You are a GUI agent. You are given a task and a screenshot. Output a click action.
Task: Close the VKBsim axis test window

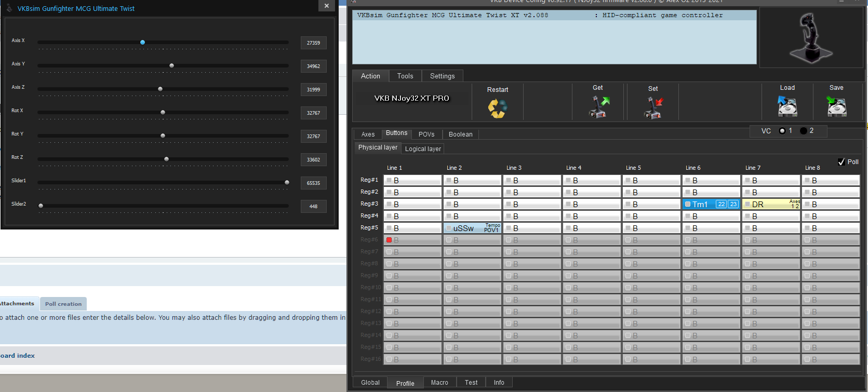tap(326, 6)
